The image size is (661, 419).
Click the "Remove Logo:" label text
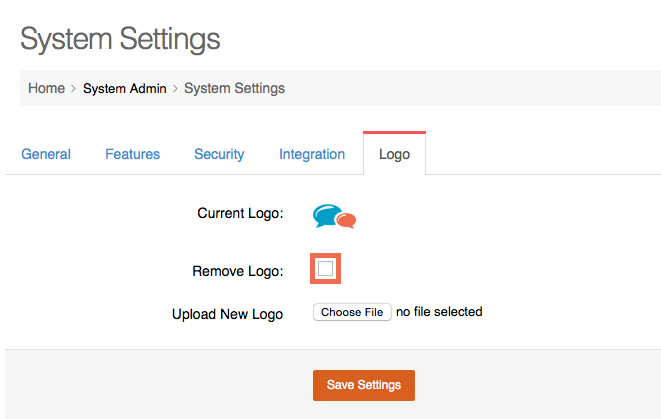(237, 271)
